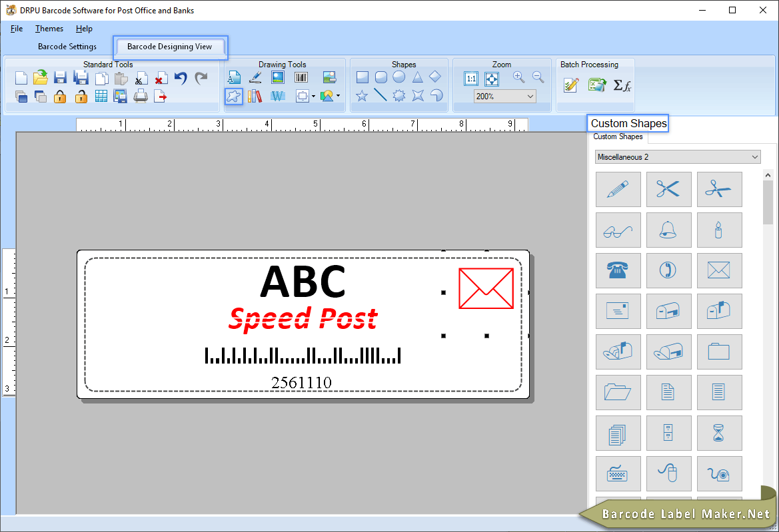
Task: Select the "ABC" text on the label
Action: [x=303, y=282]
